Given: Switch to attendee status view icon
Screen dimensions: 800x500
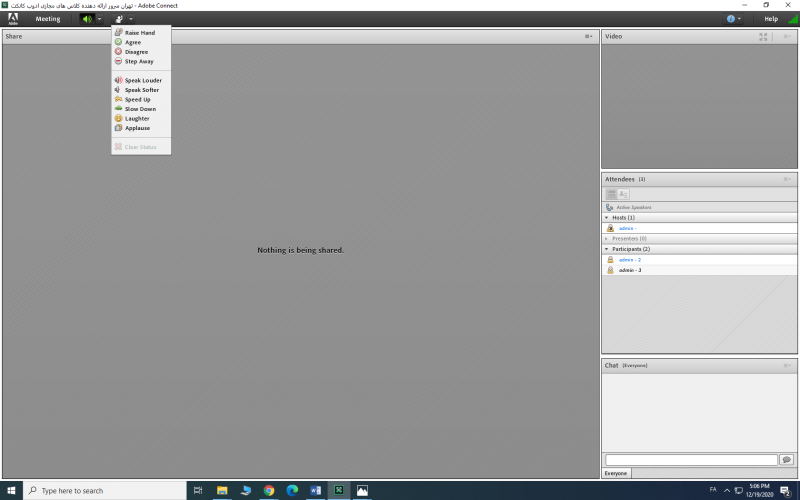Looking at the screenshot, I should 623,194.
